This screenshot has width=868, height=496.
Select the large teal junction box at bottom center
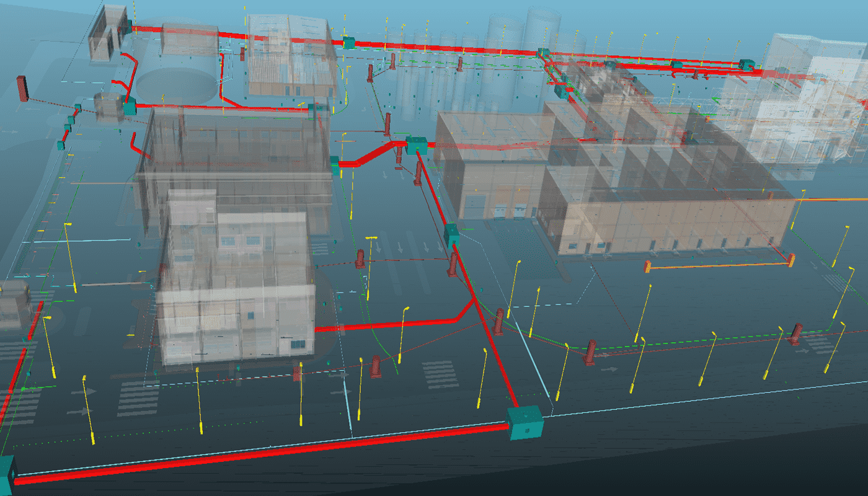(525, 423)
